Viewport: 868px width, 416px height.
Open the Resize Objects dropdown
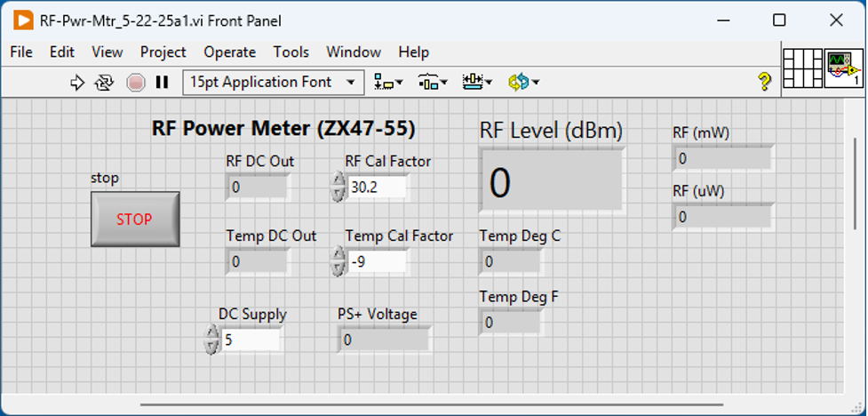(x=477, y=83)
